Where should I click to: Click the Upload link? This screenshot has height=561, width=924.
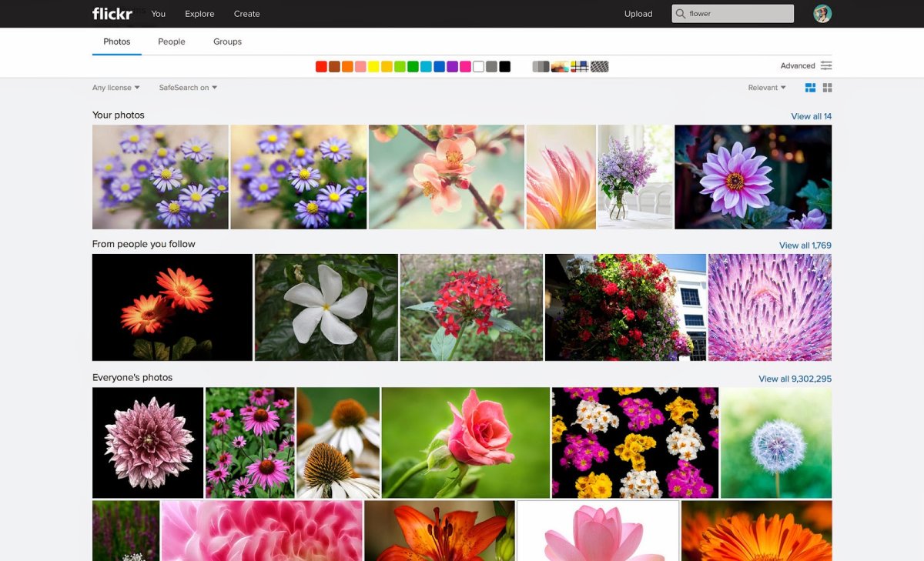pyautogui.click(x=638, y=14)
